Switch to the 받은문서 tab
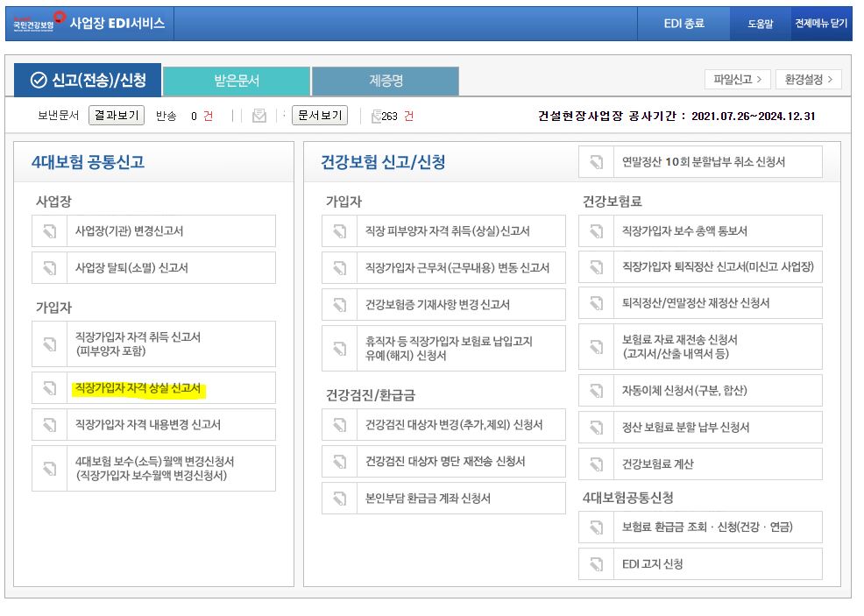This screenshot has height=616, width=864. [x=237, y=81]
